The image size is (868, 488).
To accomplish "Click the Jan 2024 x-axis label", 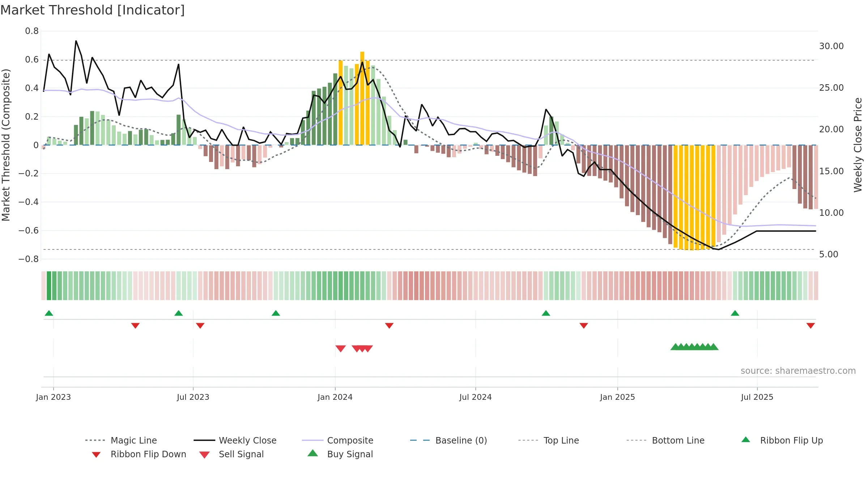I will [x=335, y=397].
